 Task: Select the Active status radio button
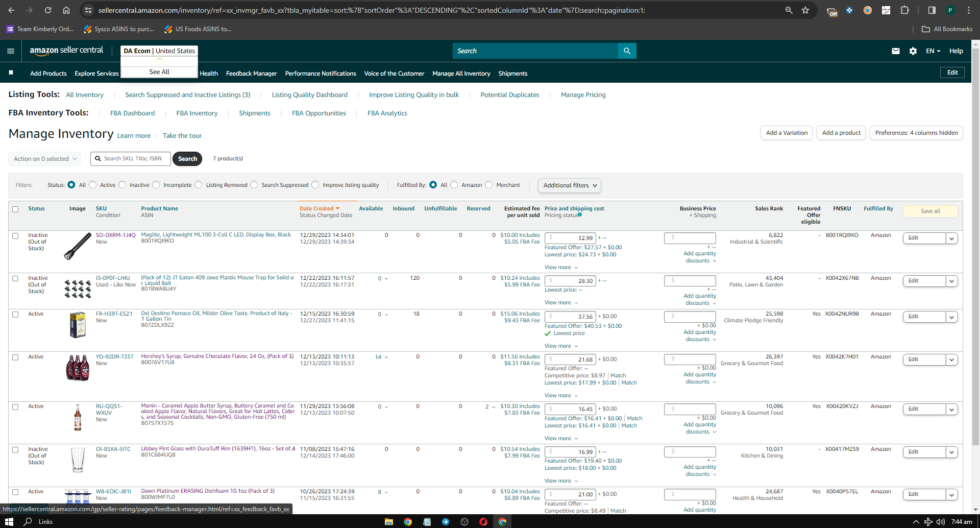coord(92,185)
